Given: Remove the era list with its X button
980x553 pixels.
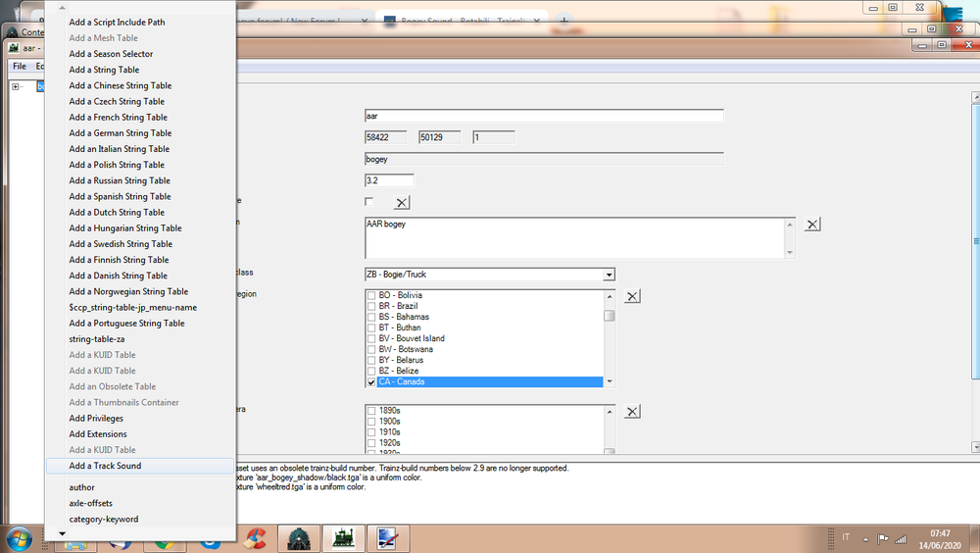Looking at the screenshot, I should 632,412.
